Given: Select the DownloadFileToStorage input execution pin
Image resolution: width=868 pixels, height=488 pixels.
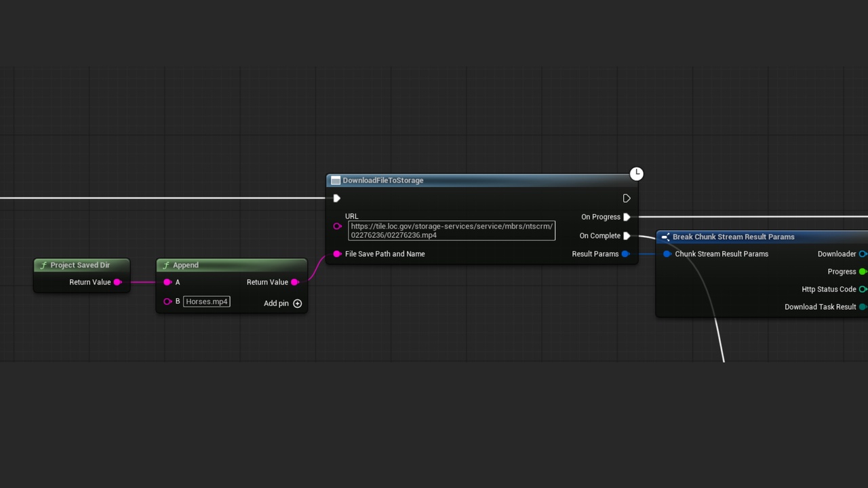Looking at the screenshot, I should tap(337, 199).
